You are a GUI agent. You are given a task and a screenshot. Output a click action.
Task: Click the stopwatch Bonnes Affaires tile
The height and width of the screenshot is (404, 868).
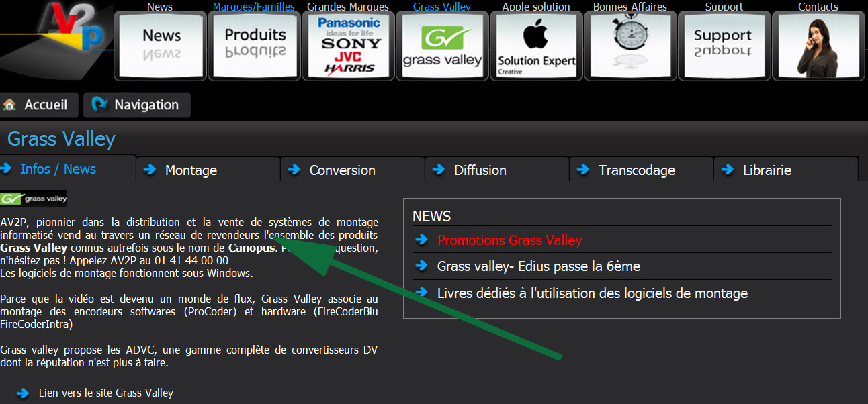coord(630,46)
